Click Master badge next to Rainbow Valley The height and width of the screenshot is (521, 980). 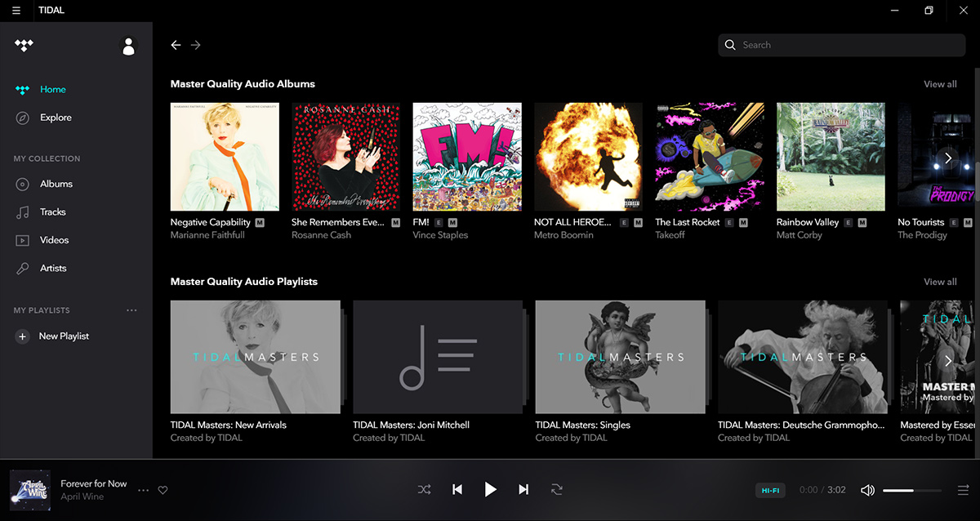(x=862, y=222)
